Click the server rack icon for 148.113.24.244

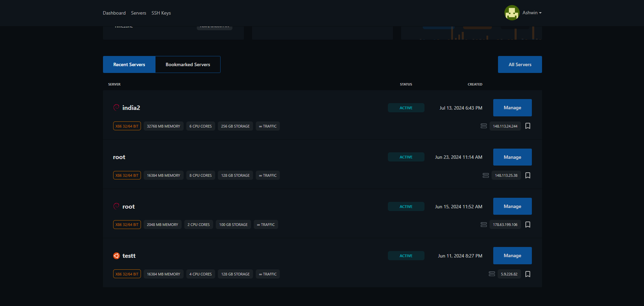click(x=483, y=126)
